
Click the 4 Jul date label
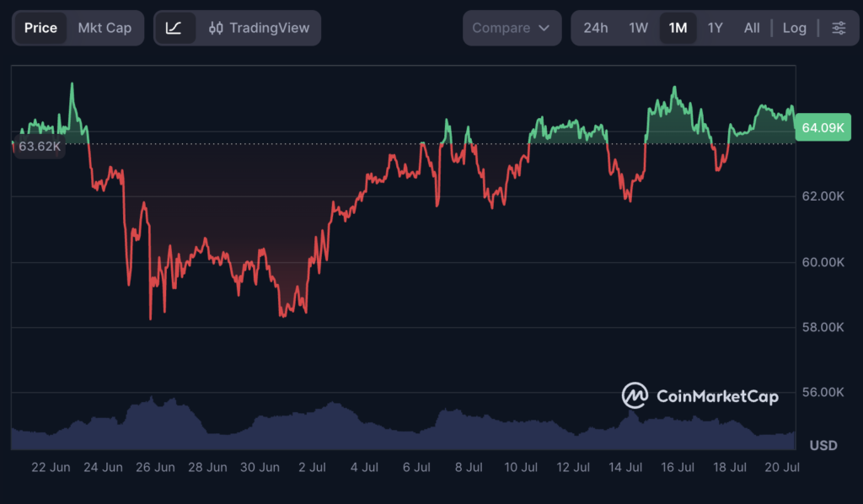(x=364, y=467)
